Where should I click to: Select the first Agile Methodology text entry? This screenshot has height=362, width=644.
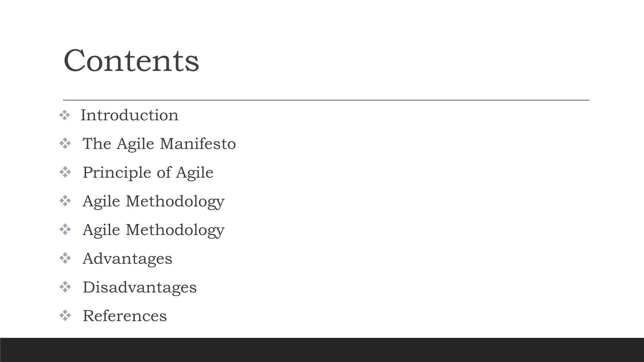153,201
